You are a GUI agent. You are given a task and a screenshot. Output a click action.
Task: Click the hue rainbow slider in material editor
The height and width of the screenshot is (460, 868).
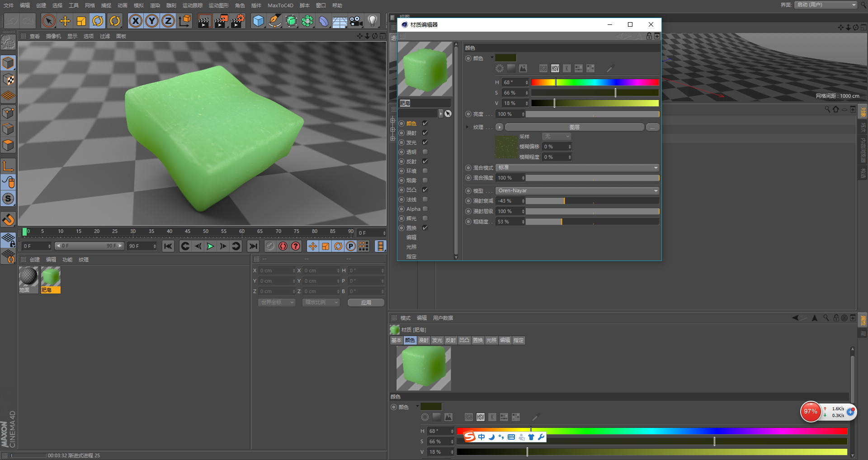click(x=594, y=82)
